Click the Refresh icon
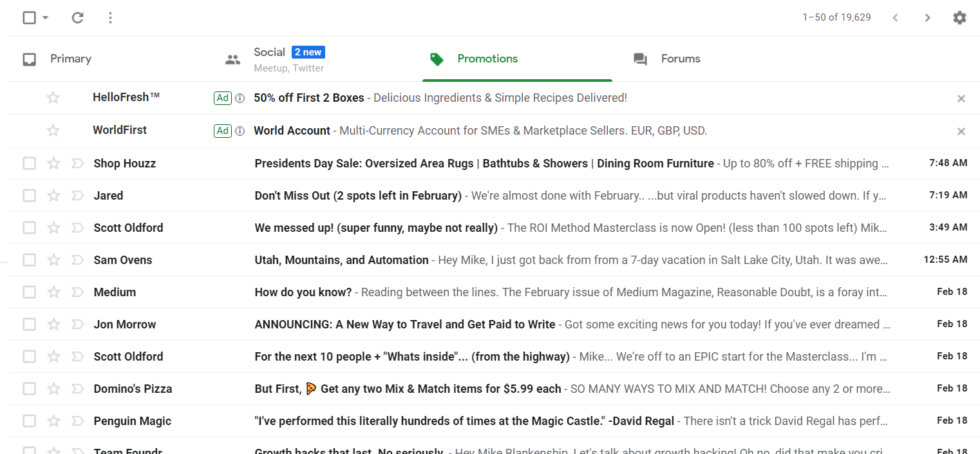The width and height of the screenshot is (980, 454). (78, 17)
